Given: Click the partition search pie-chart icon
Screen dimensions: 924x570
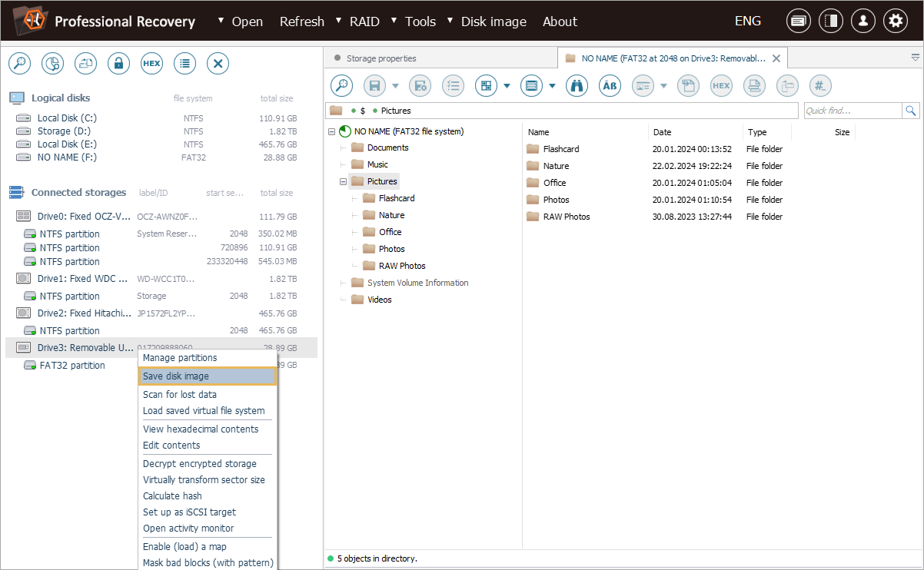Looking at the screenshot, I should [52, 64].
